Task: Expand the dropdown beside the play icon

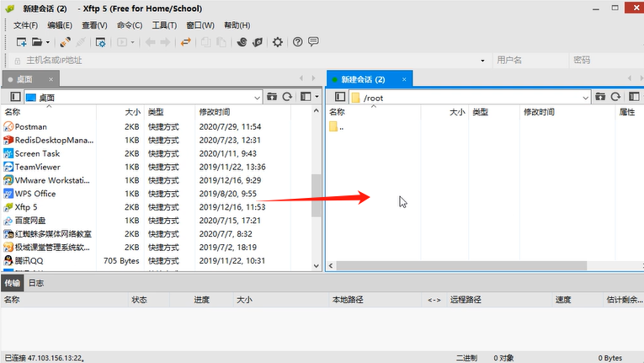Action: coord(132,42)
